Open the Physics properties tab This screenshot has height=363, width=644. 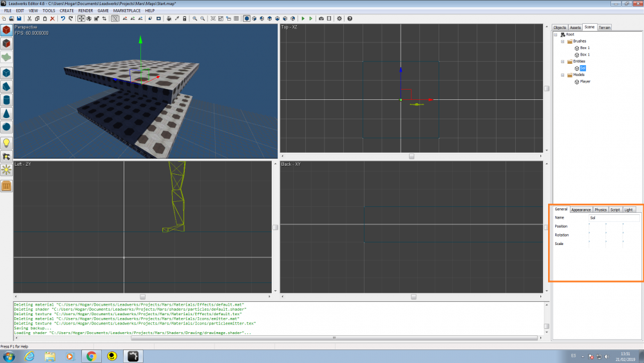(600, 210)
